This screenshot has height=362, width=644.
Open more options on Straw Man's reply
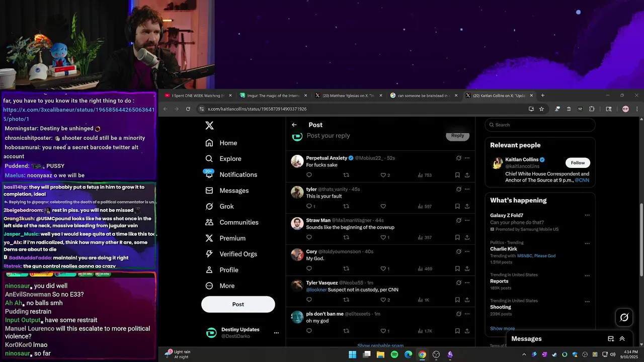click(x=467, y=220)
